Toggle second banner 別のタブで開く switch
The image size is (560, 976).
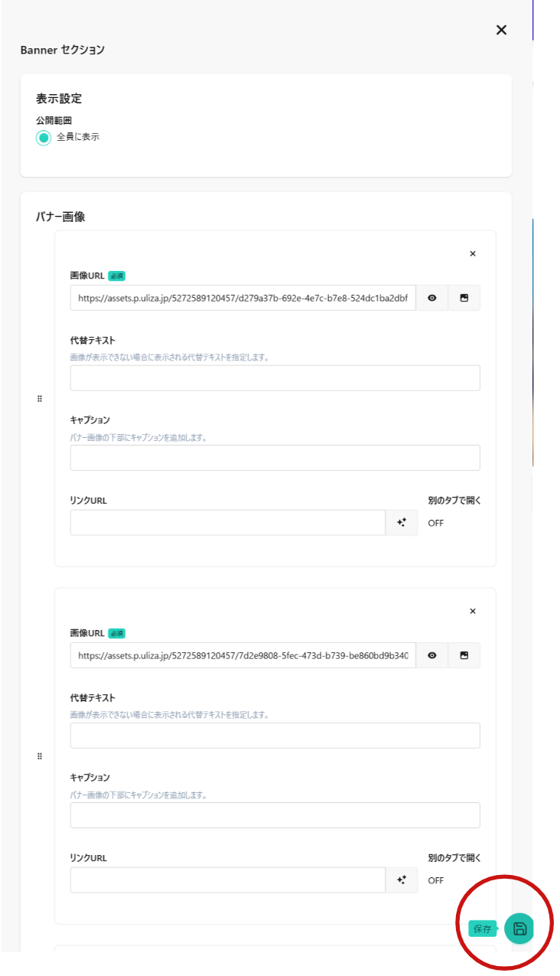[436, 881]
